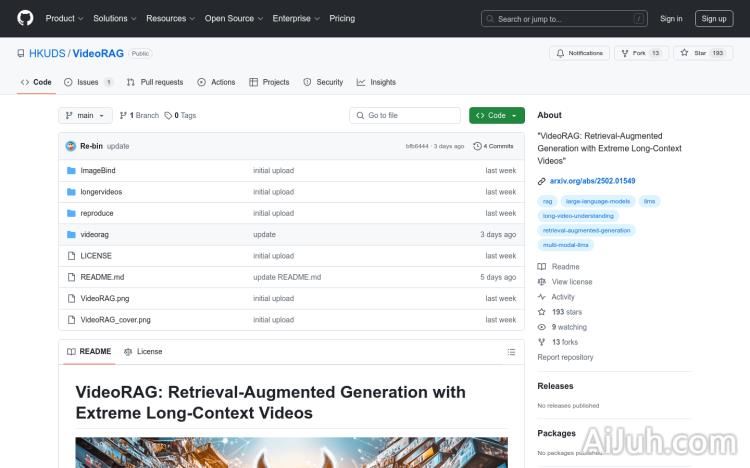The height and width of the screenshot is (468, 750).
Task: Open the Insights graph tab
Action: pos(377,82)
